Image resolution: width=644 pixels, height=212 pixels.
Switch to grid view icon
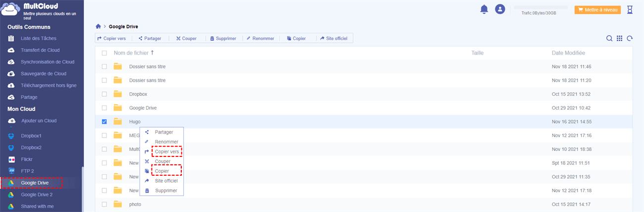coord(619,38)
